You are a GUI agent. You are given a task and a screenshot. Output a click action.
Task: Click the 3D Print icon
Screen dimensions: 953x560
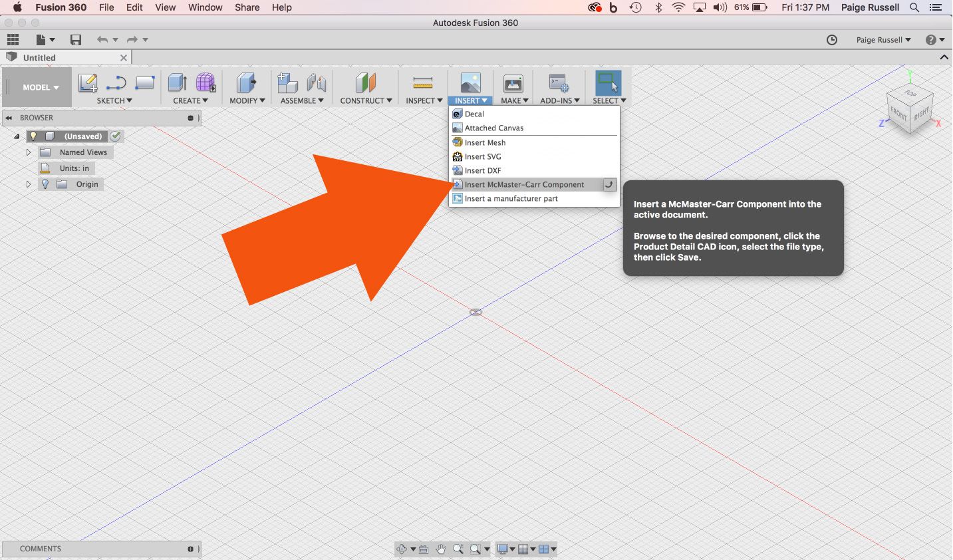click(x=513, y=83)
